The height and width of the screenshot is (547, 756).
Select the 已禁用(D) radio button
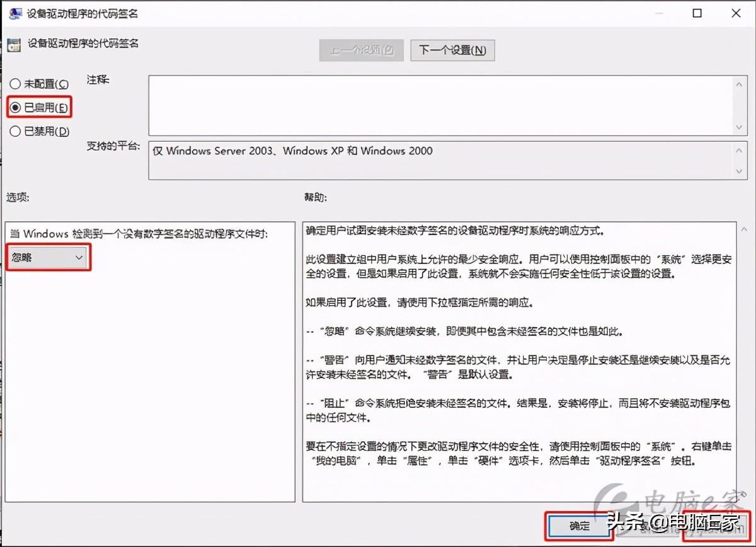coord(15,131)
